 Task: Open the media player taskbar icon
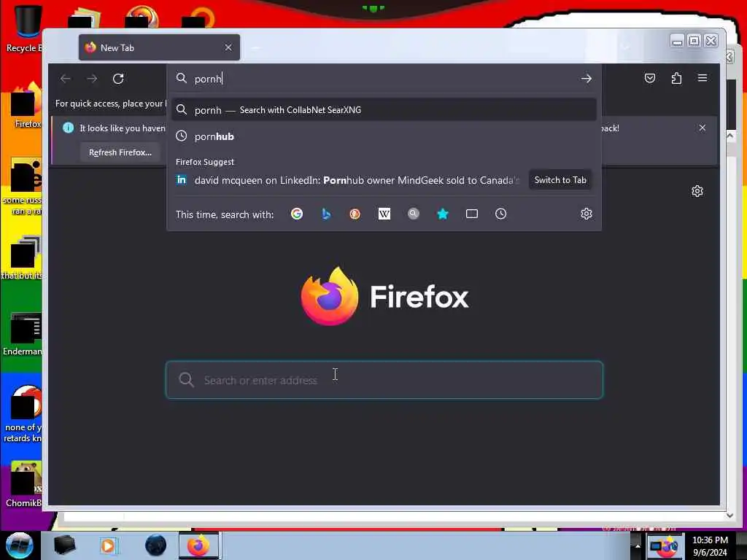[108, 545]
